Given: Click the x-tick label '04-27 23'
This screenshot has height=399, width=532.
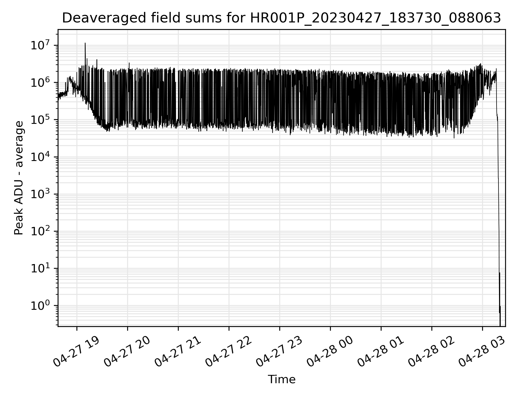Looking at the screenshot, I should point(279,351).
